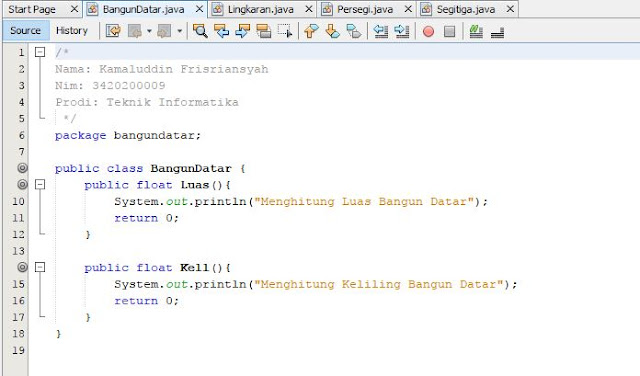Switch to History view
640x376 pixels.
72,31
